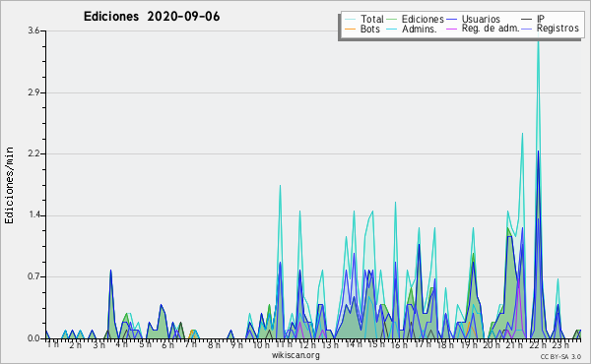591x364 pixels.
Task: Click the 7 h x-axis label
Action: [191, 344]
